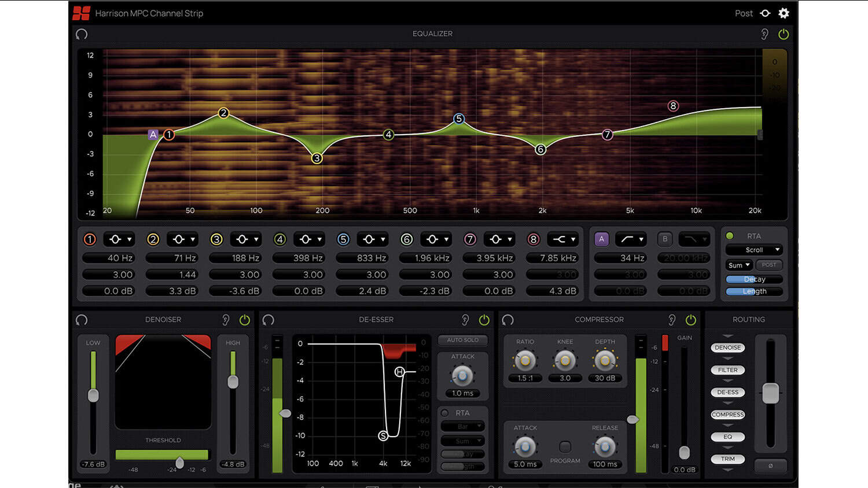This screenshot has height=488, width=868.
Task: Toggle the Post routing icon at top
Action: point(765,13)
